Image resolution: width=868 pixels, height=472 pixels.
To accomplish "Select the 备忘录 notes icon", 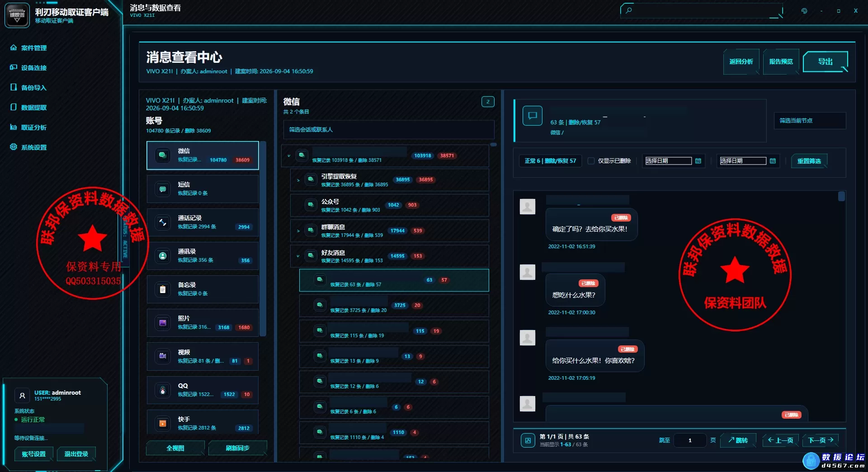I will point(162,289).
